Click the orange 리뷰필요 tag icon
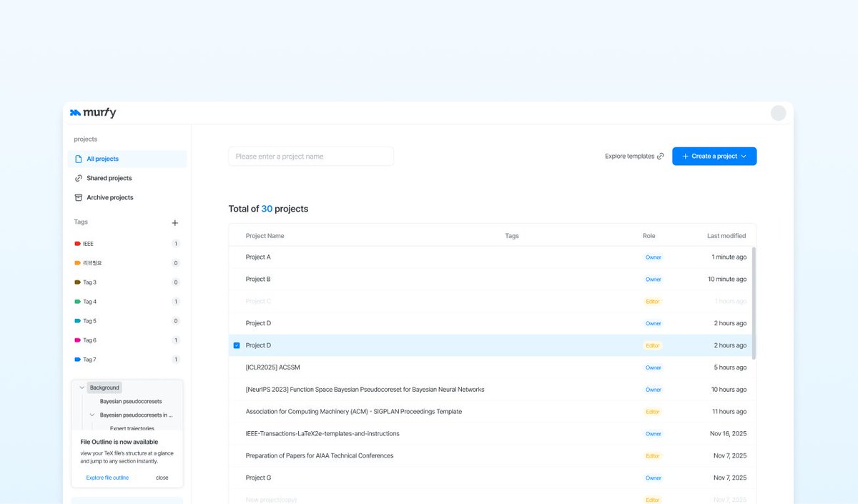858x504 pixels. [77, 263]
